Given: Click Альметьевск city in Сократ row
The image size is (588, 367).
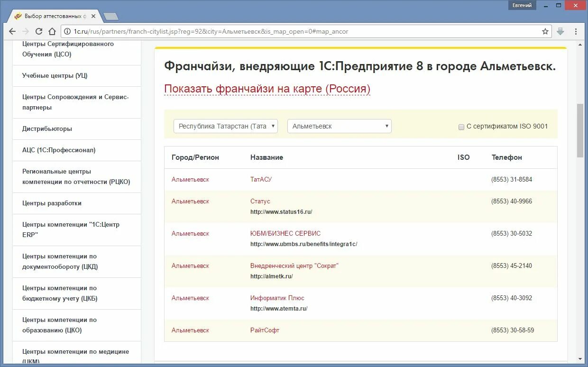Looking at the screenshot, I should coord(190,266).
